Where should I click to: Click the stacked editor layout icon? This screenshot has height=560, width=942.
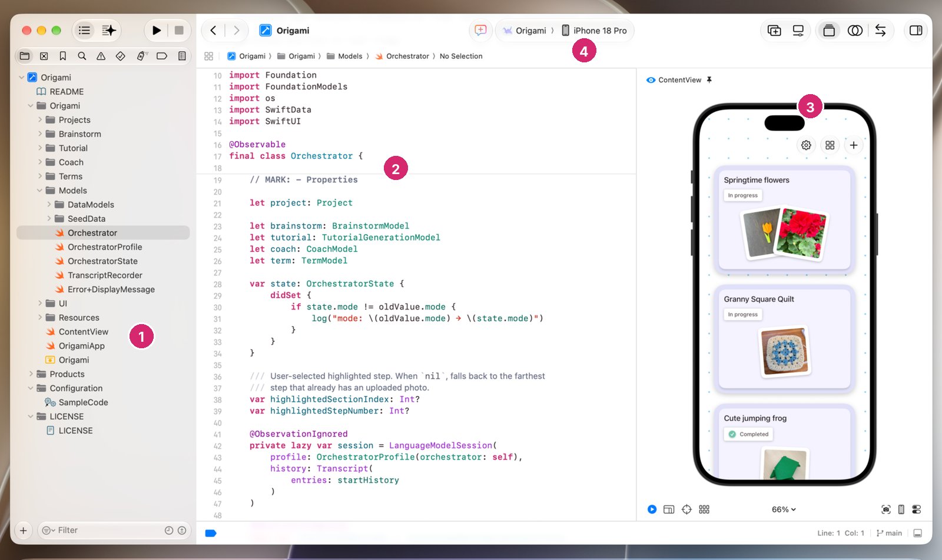tap(829, 30)
